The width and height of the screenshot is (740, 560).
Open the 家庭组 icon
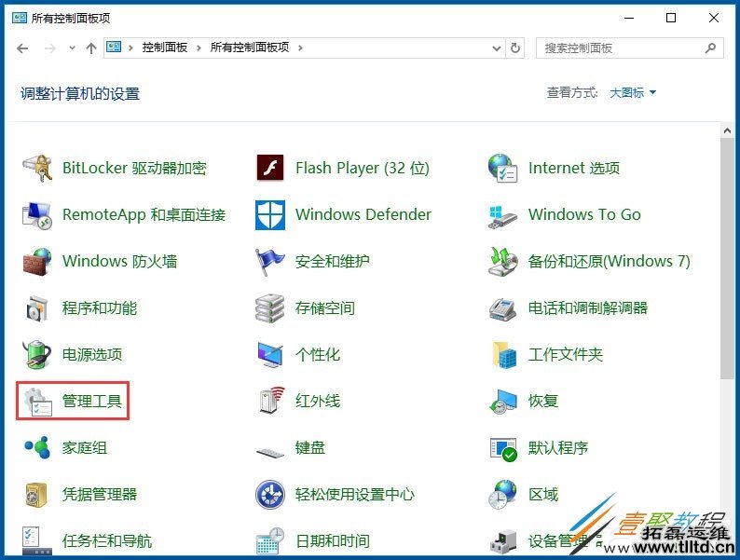[x=37, y=447]
